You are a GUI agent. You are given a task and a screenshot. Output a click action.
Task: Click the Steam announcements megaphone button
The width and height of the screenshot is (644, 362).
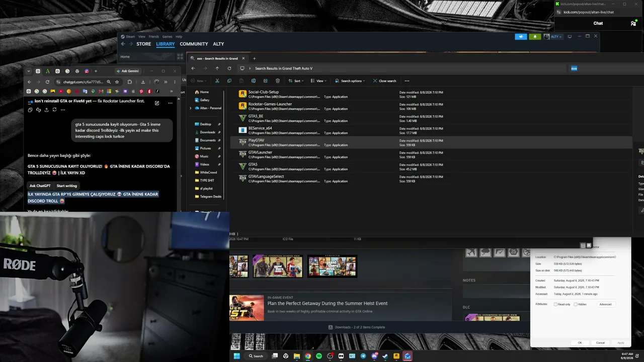pos(521,37)
